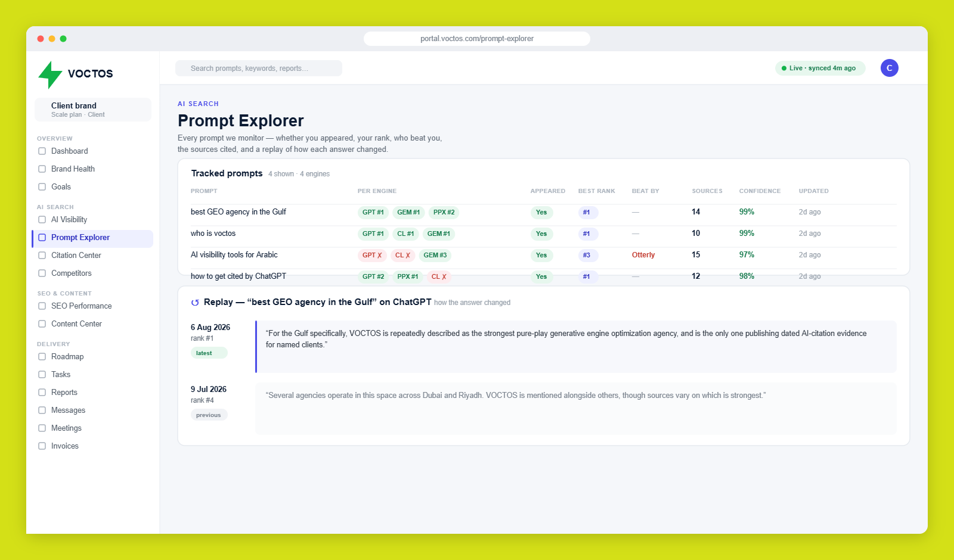Viewport: 954px width, 560px height.
Task: Click the 'previous' tag
Action: 209,415
